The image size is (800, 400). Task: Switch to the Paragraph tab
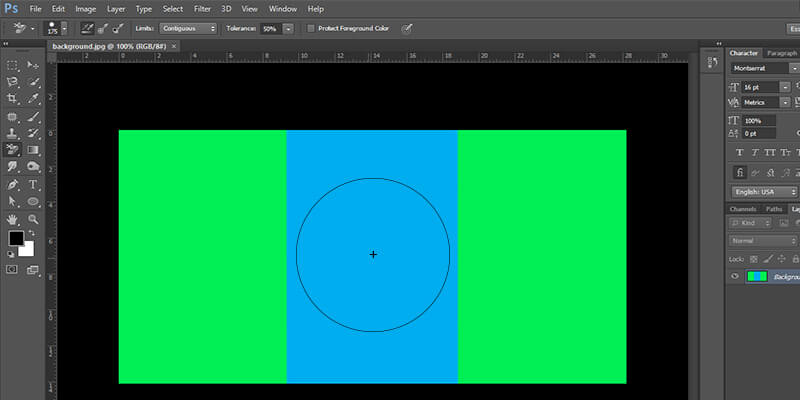click(x=782, y=53)
